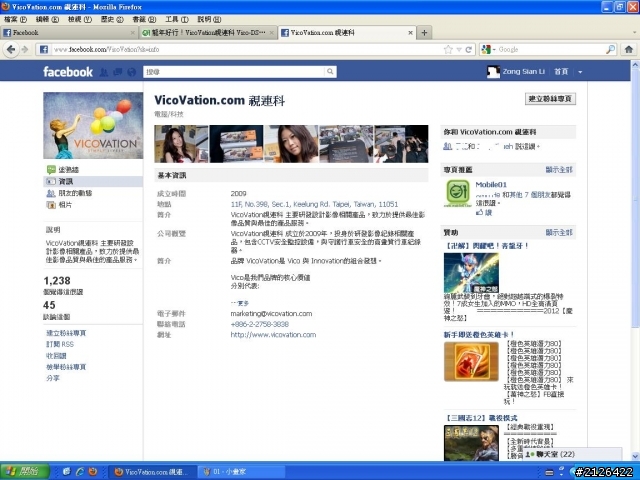Open a new browser tab
Screen dimensions: 640x480
coord(424,33)
